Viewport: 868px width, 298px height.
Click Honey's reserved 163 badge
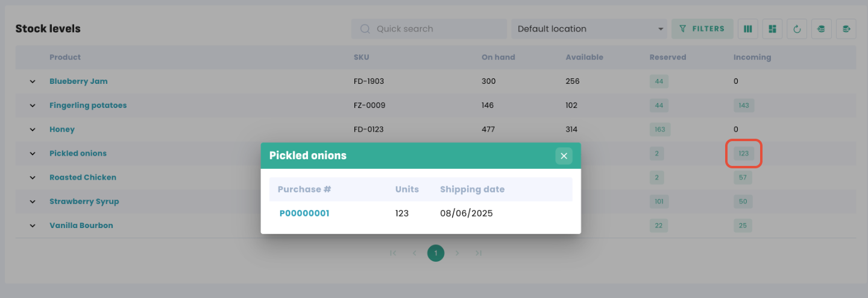point(659,129)
